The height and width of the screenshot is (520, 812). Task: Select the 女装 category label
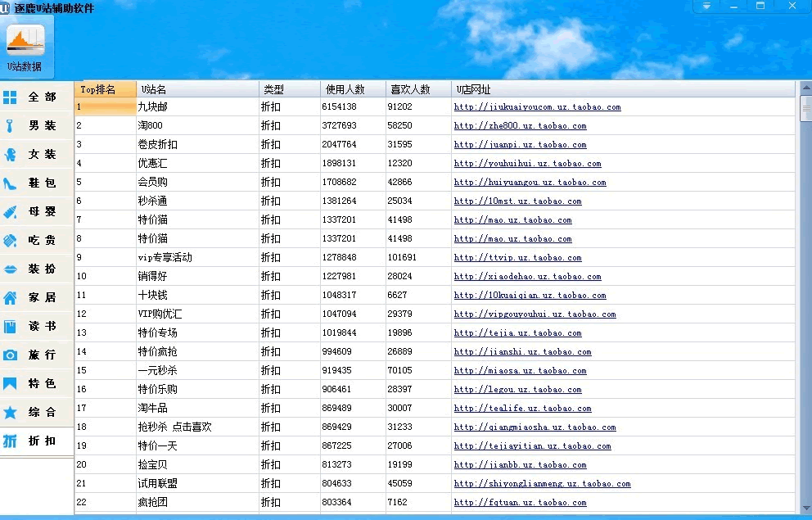pyautogui.click(x=42, y=154)
